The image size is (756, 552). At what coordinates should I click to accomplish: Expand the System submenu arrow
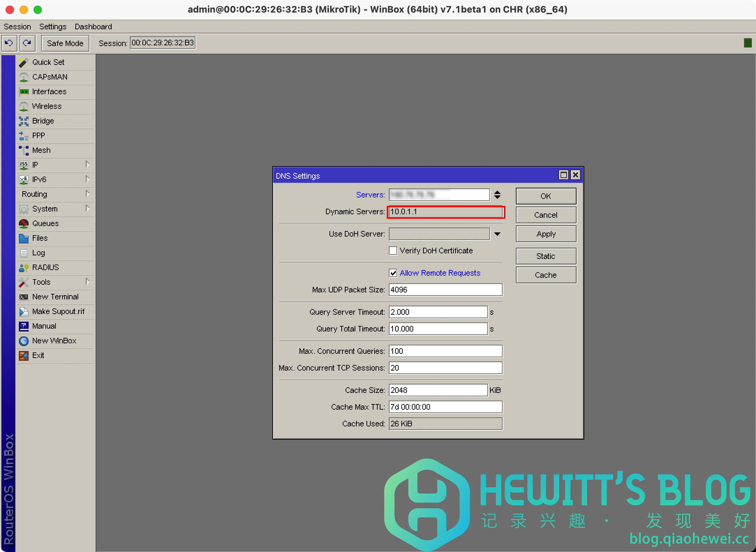pos(88,208)
